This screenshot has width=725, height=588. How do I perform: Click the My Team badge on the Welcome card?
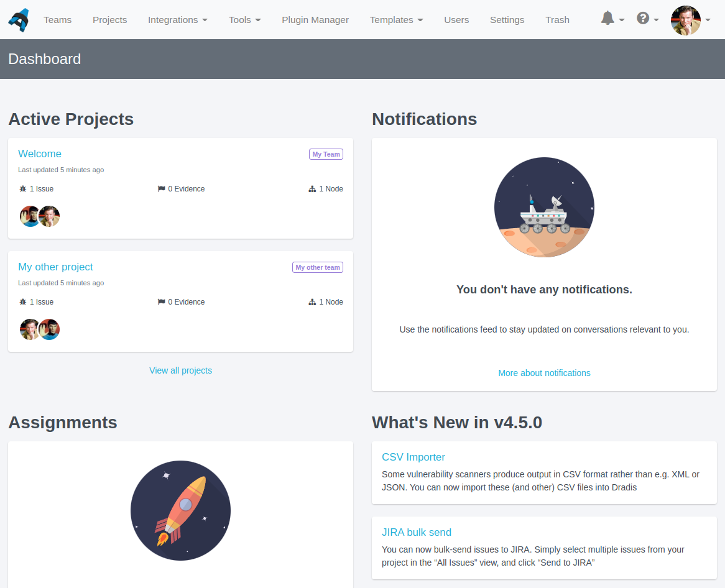coord(326,154)
